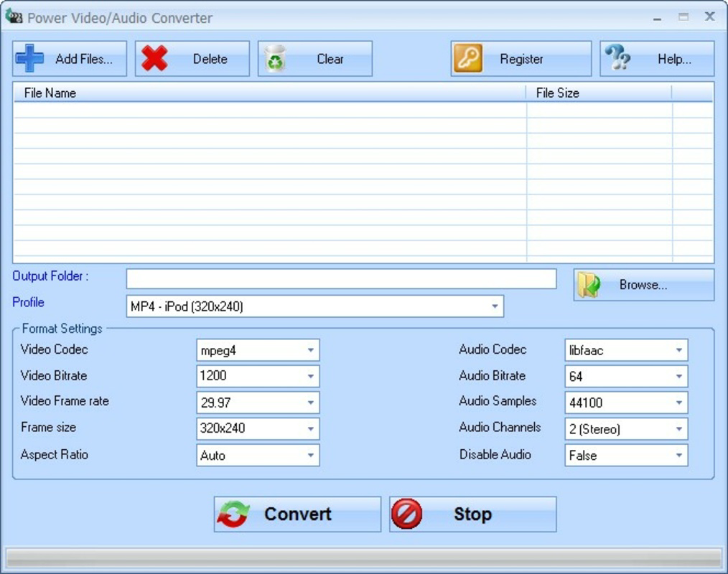Click the red X Delete icon

click(154, 58)
